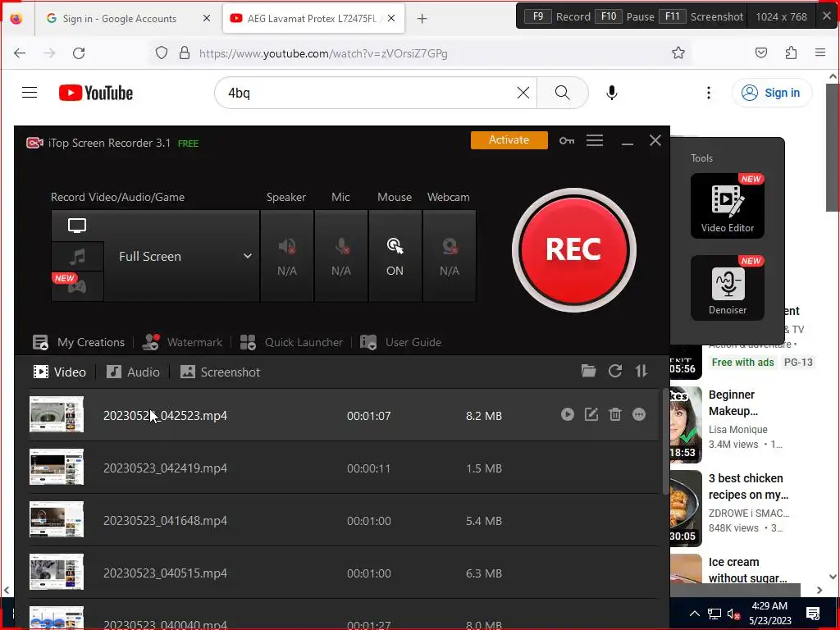Open Firefox Pocket save icon

click(760, 52)
